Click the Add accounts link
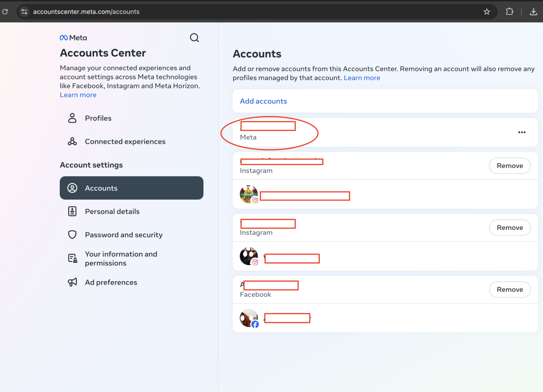 click(x=263, y=101)
